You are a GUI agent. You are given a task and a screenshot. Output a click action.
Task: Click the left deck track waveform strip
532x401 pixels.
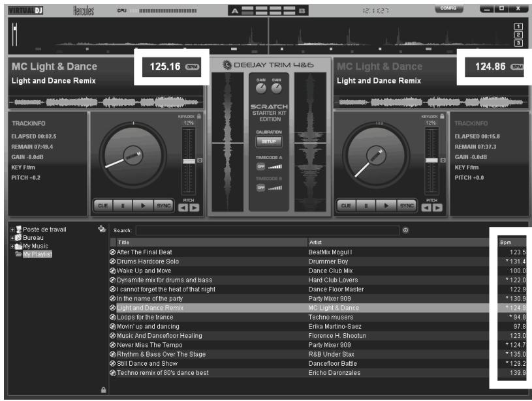pos(106,102)
